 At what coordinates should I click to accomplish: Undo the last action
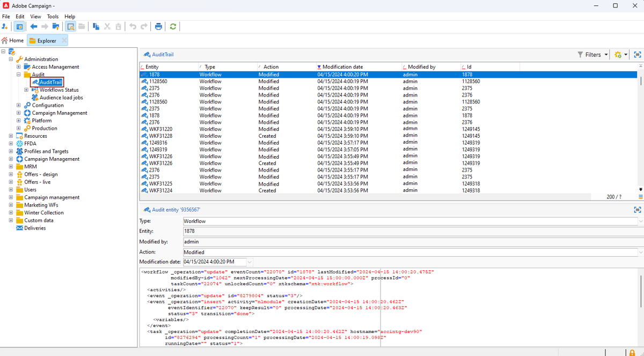click(x=133, y=26)
